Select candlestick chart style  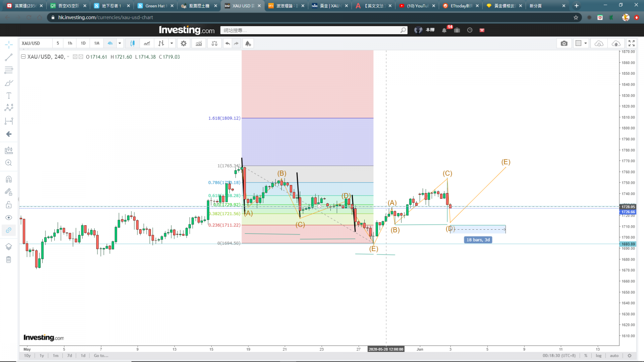click(x=132, y=43)
